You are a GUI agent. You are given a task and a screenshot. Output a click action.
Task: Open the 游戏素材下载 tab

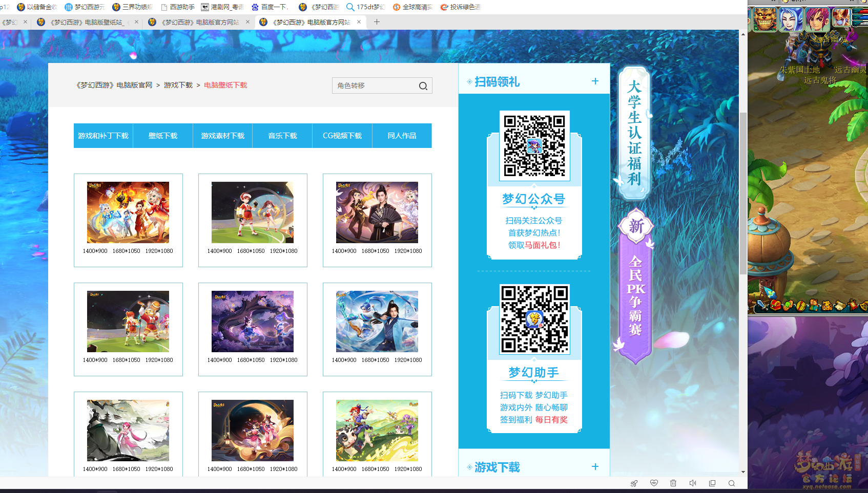[223, 136]
